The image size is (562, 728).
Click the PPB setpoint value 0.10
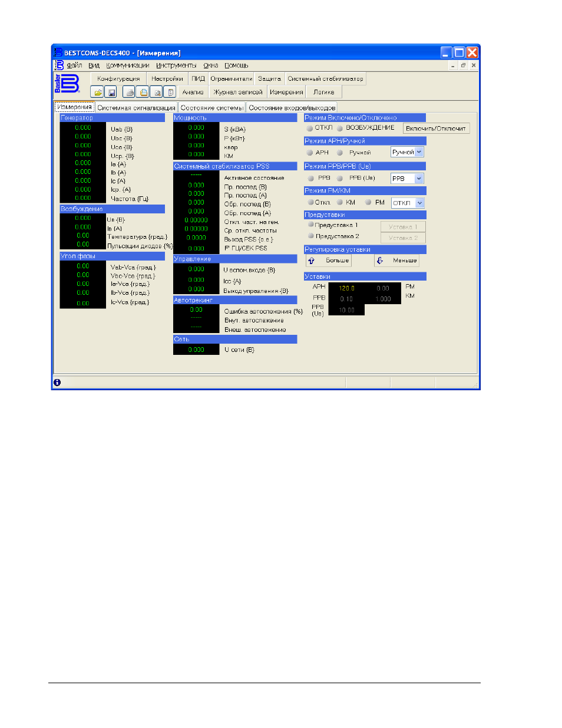pyautogui.click(x=346, y=299)
